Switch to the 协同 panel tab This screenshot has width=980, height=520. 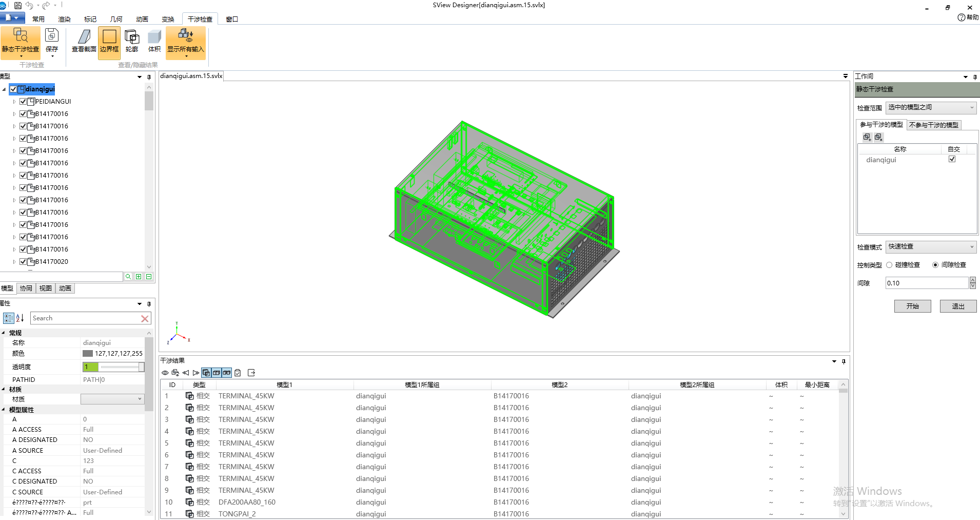[26, 288]
